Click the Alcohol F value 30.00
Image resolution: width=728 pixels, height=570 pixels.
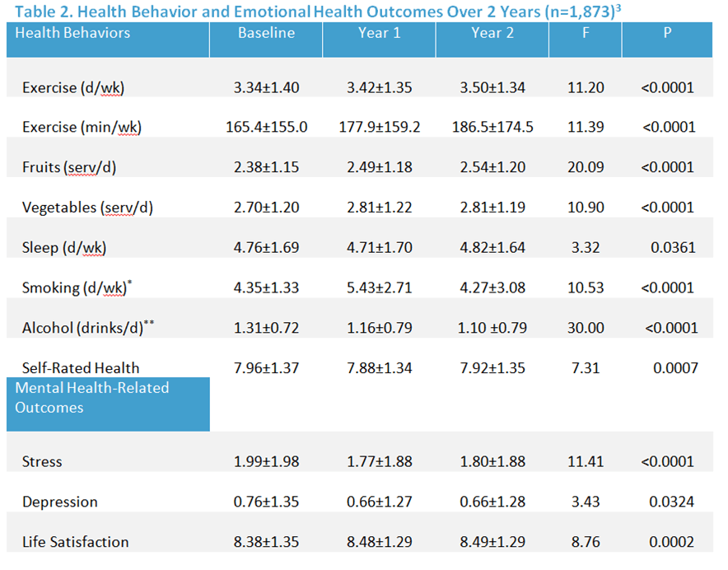pos(586,328)
